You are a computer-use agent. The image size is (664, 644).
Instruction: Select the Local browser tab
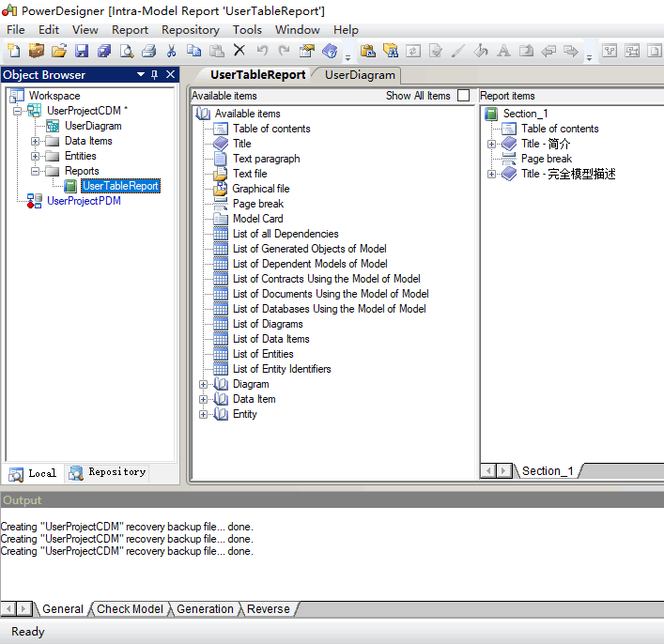point(33,473)
